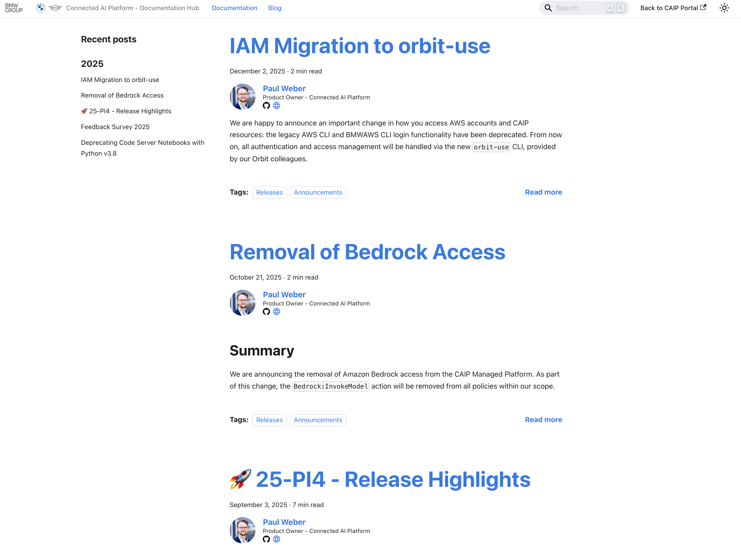Click the external link icon beside CAIP Portal
The width and height of the screenshot is (741, 560).
coord(703,7)
